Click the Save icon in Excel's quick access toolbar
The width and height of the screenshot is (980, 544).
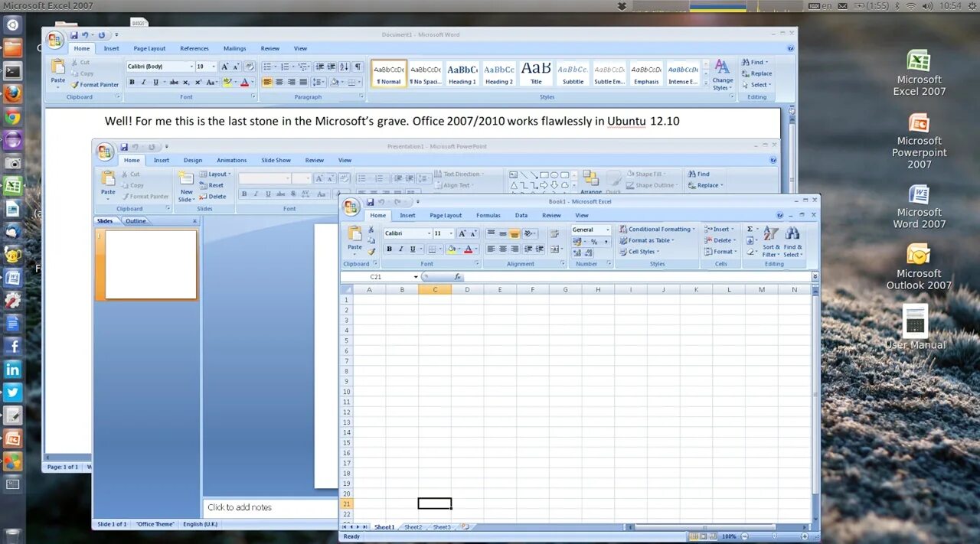pyautogui.click(x=371, y=202)
